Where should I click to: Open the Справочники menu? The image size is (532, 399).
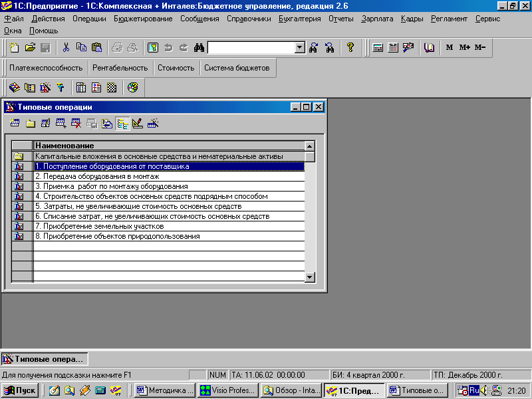point(249,19)
